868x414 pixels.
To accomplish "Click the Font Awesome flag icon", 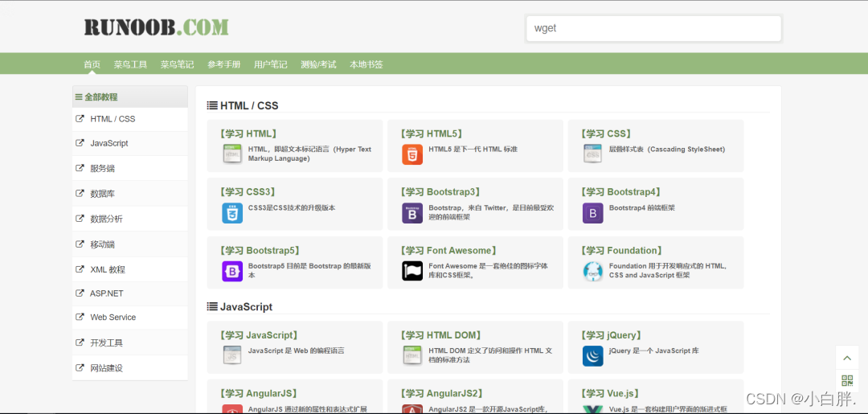I will [412, 271].
